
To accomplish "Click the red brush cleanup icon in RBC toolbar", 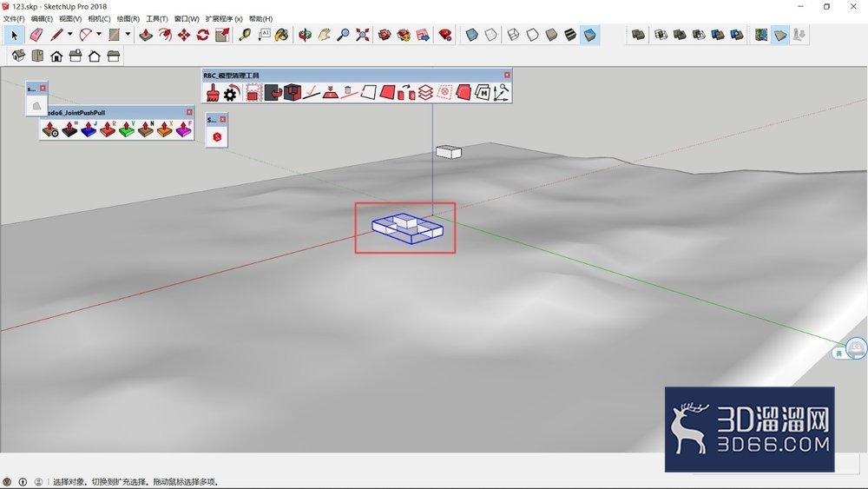I will point(213,92).
